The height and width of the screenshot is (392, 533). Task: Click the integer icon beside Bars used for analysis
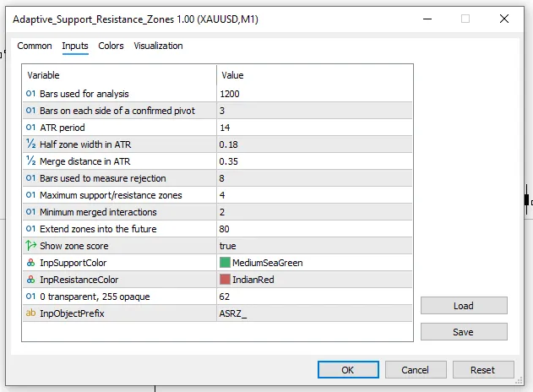pyautogui.click(x=30, y=94)
